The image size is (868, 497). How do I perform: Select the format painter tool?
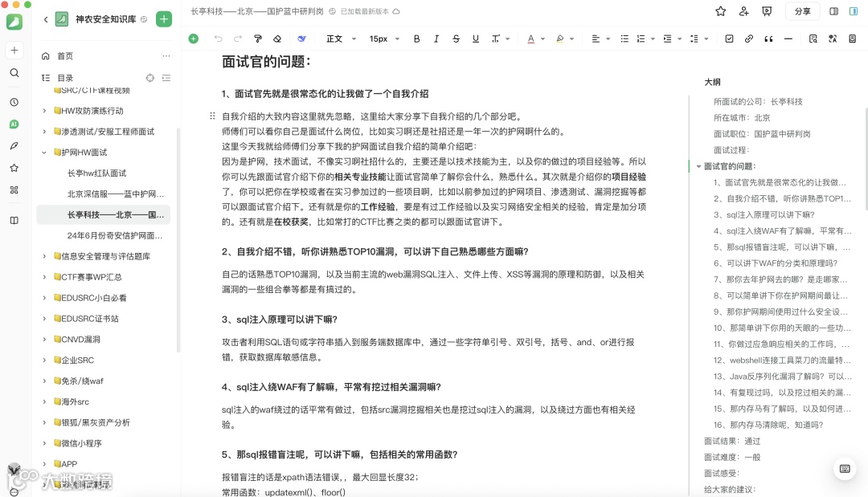pyautogui.click(x=258, y=39)
